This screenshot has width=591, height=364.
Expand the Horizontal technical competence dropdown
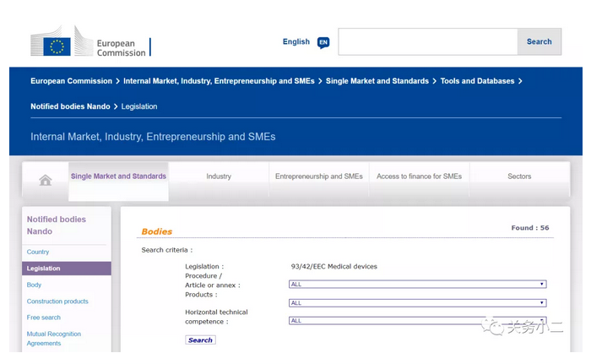pyautogui.click(x=418, y=321)
